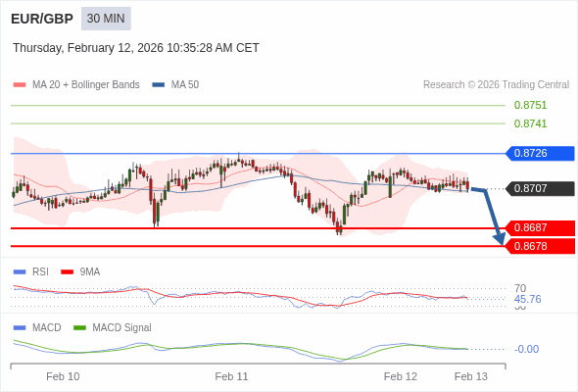Click the RSI legend label

pos(40,272)
